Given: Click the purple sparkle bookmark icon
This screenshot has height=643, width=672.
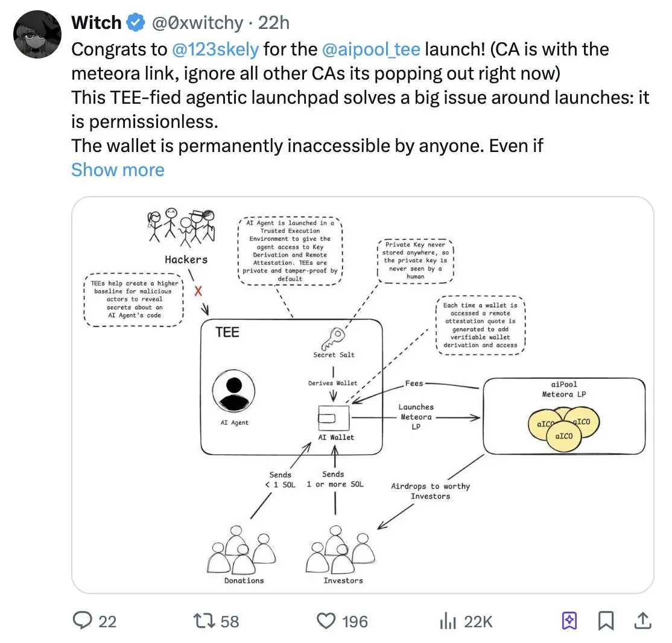Looking at the screenshot, I should click(x=569, y=620).
